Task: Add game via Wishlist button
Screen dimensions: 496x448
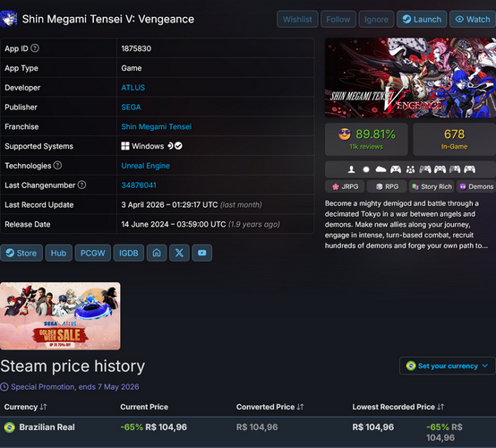Action: click(297, 20)
